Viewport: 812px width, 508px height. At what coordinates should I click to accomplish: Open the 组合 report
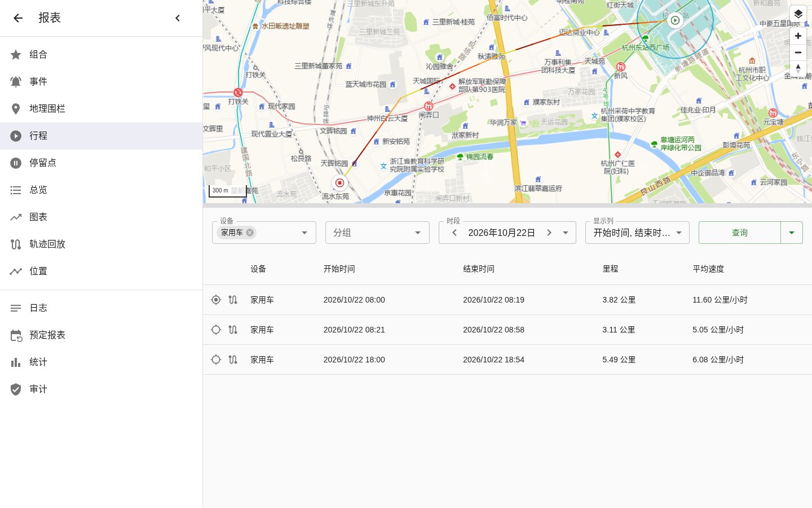101,55
